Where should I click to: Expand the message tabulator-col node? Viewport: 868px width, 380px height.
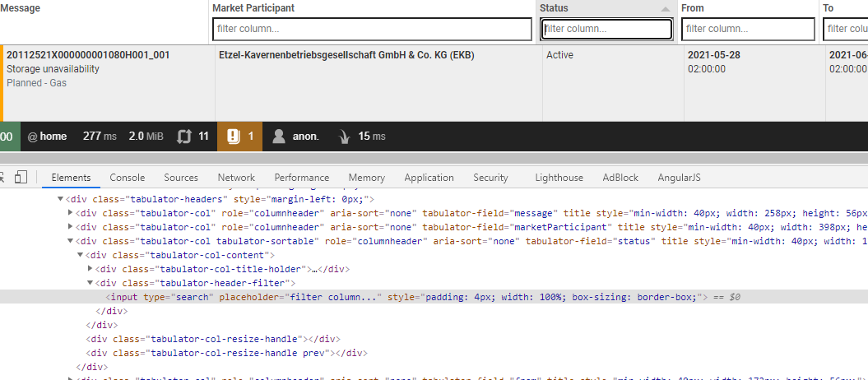(70, 213)
